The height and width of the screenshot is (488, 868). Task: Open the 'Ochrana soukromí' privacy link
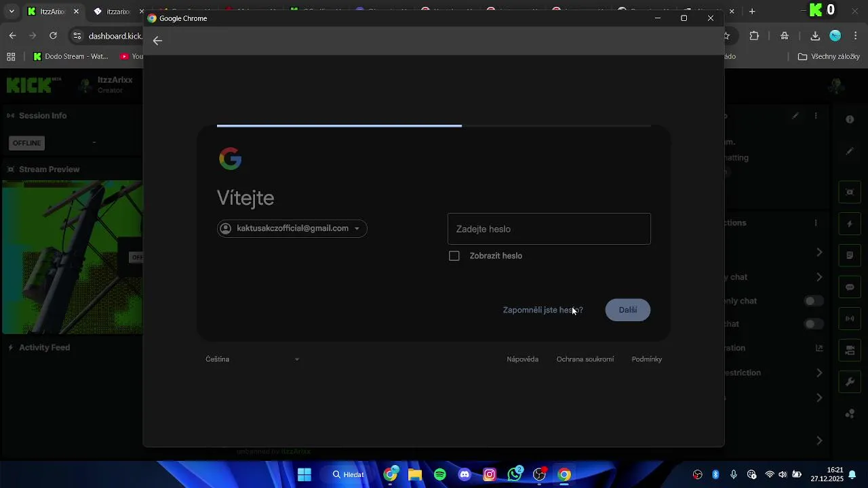point(585,359)
